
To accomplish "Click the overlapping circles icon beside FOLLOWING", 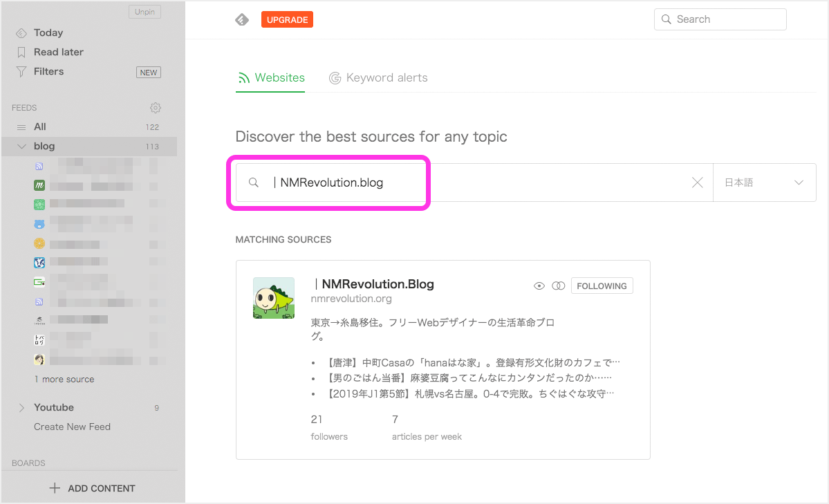I will 558,286.
